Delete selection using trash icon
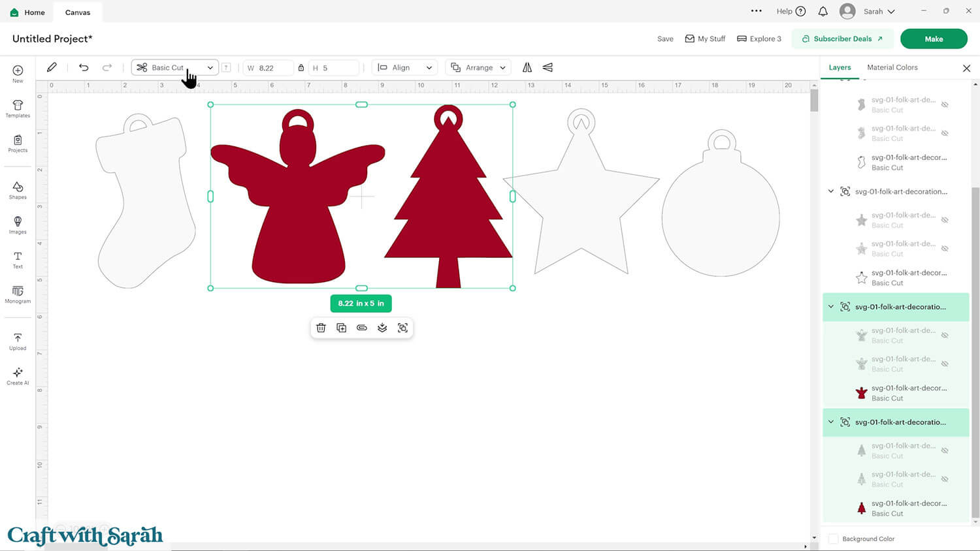Screen dimensions: 980x551 321,328
